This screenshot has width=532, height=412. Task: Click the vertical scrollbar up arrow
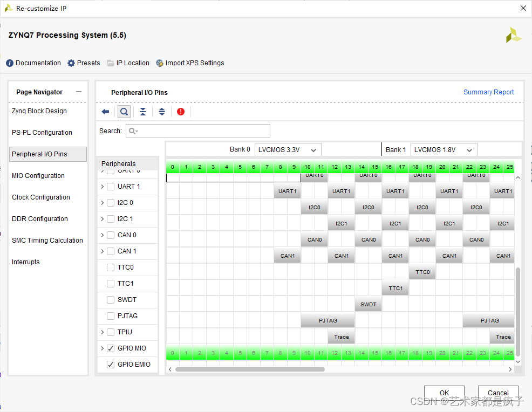click(x=518, y=177)
